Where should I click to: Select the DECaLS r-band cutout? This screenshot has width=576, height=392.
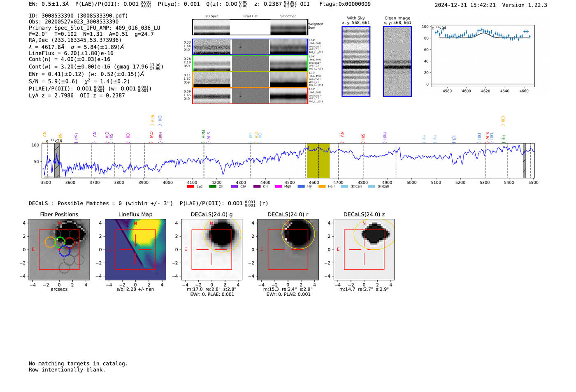288,249
